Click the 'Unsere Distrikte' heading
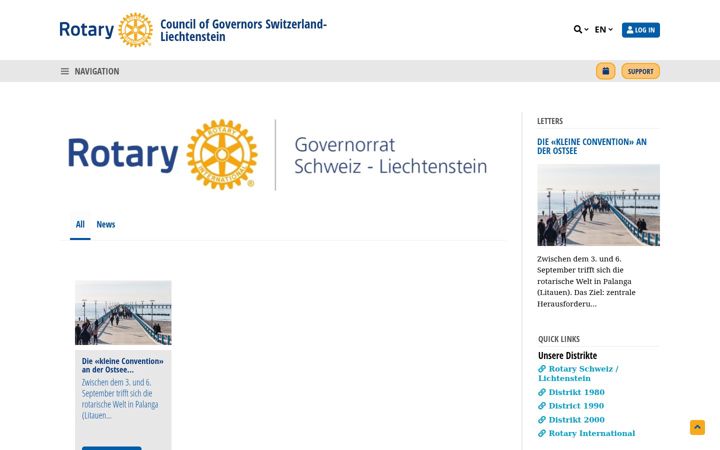 coord(568,355)
